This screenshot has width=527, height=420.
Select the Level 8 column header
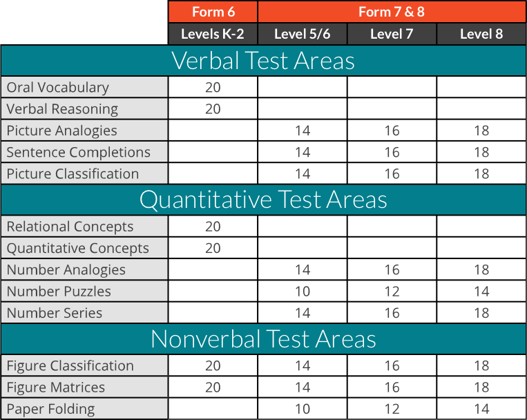tap(481, 34)
